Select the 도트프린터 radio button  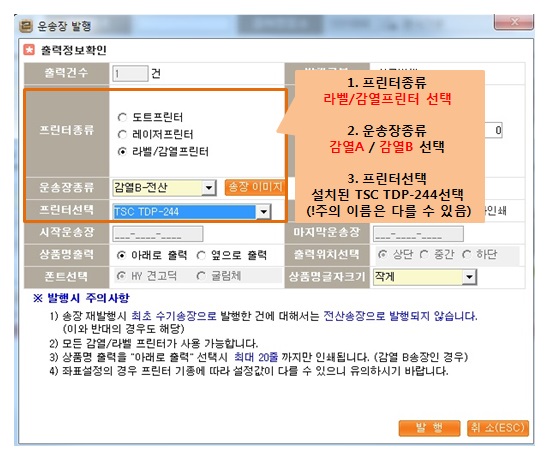[x=122, y=117]
